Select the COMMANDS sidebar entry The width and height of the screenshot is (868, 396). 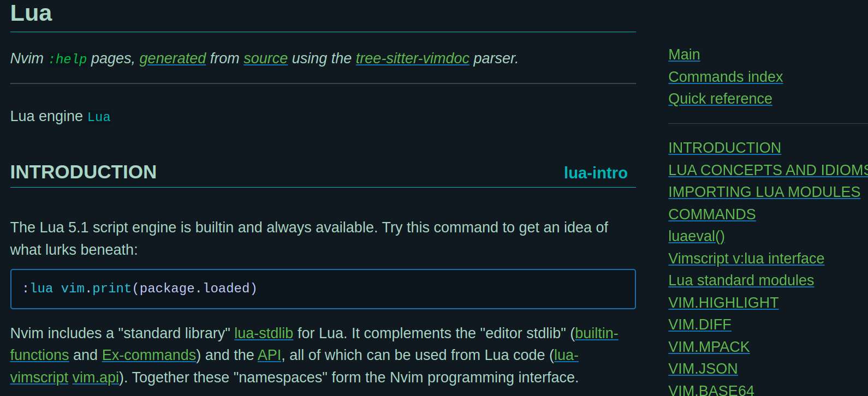[712, 214]
